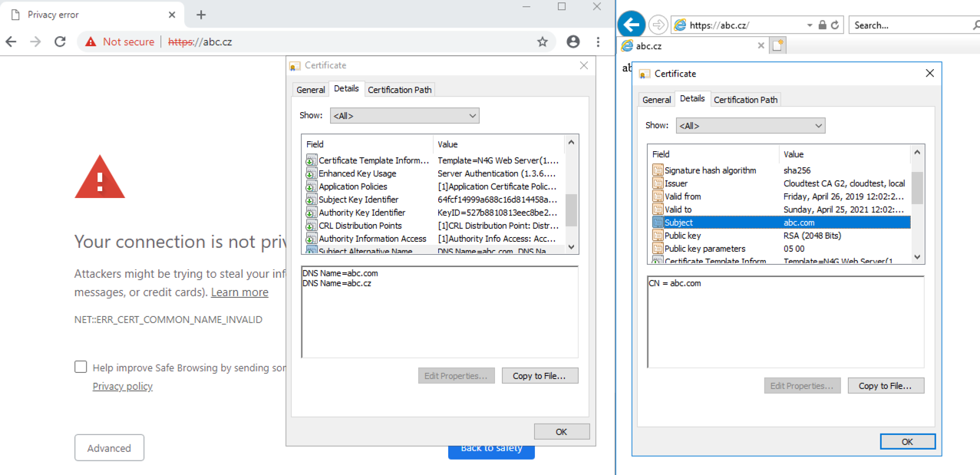Image resolution: width=980 pixels, height=475 pixels.
Task: Select Subject Key Identifier field row
Action: (434, 200)
